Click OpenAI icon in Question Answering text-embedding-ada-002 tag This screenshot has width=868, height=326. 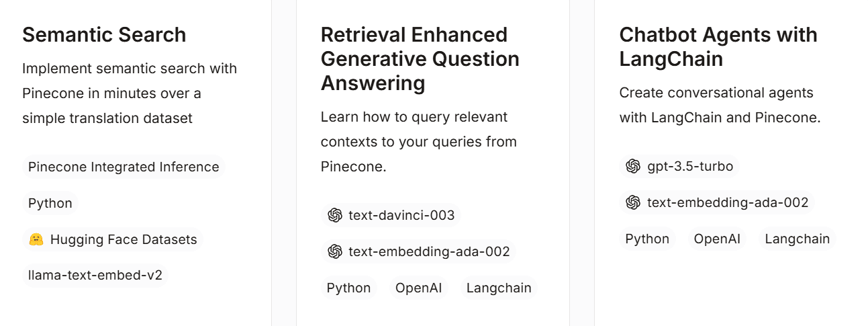pyautogui.click(x=335, y=251)
